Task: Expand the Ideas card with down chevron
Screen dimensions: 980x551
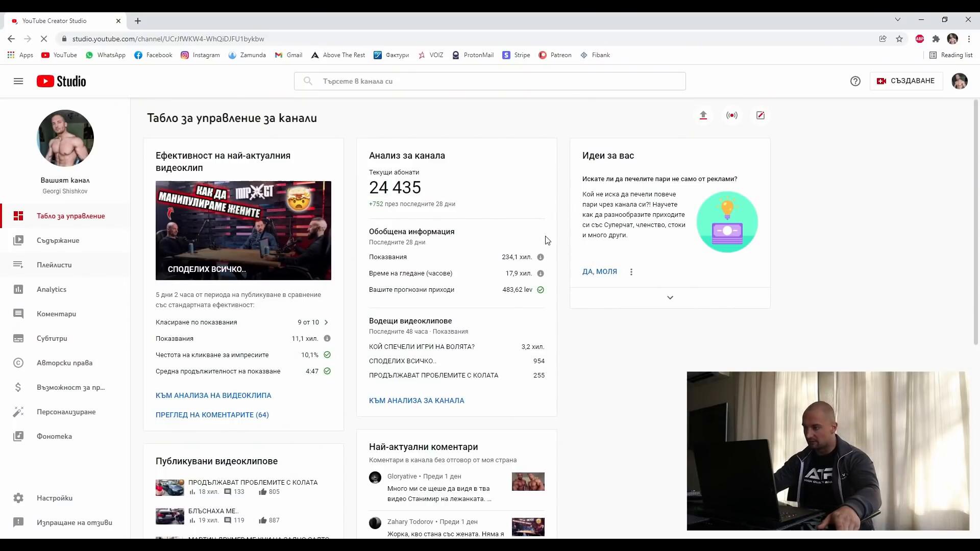Action: (670, 297)
